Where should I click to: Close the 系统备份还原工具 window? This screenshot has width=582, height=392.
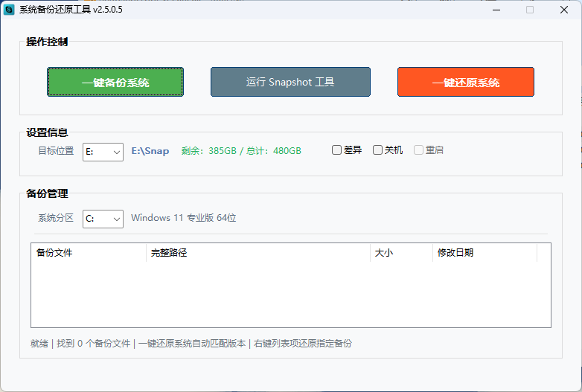tap(564, 10)
